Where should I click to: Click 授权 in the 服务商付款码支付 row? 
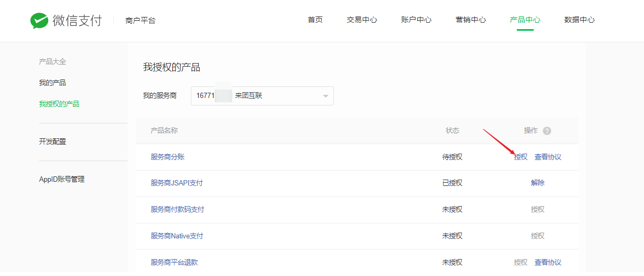537,210
